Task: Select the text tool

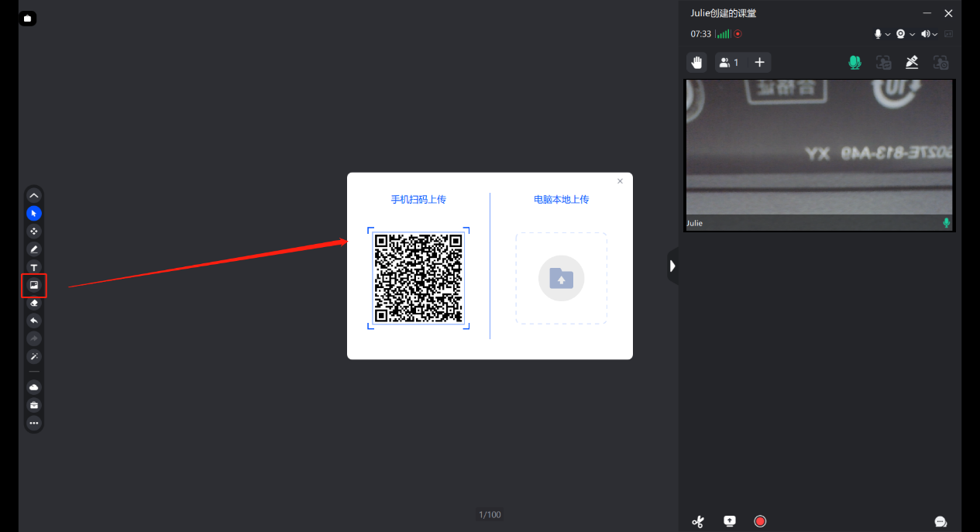Action: [x=34, y=267]
